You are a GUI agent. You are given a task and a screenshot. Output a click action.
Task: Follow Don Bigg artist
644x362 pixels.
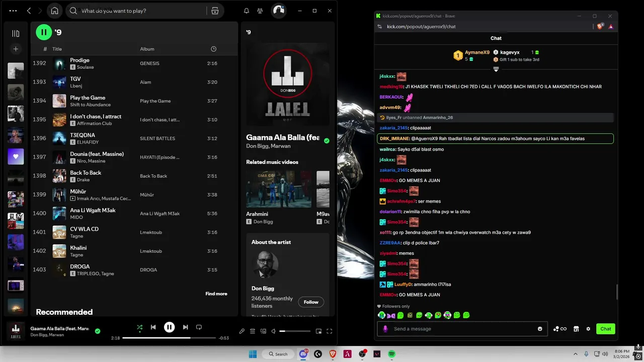coord(311,302)
